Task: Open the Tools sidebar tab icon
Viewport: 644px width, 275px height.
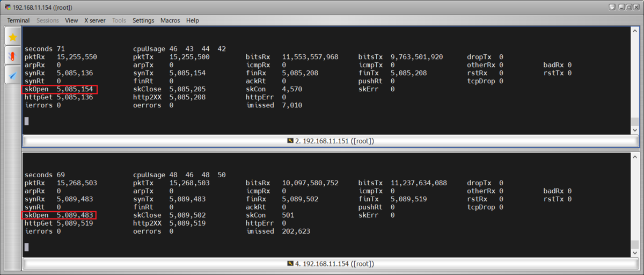Action: [x=13, y=56]
